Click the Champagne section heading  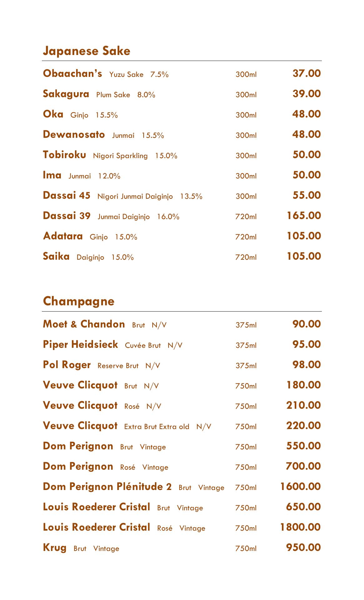[x=79, y=301]
